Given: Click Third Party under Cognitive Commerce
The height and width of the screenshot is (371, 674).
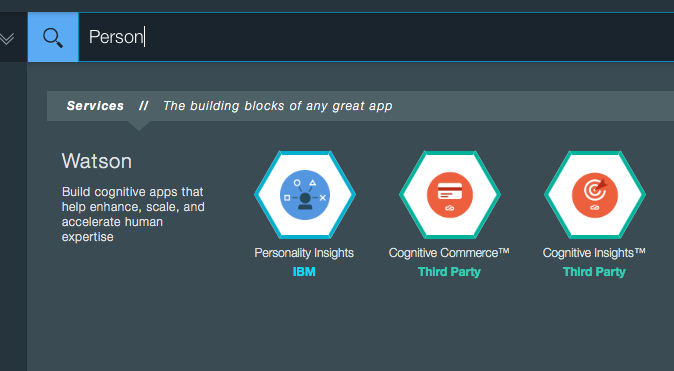Looking at the screenshot, I should tap(449, 272).
